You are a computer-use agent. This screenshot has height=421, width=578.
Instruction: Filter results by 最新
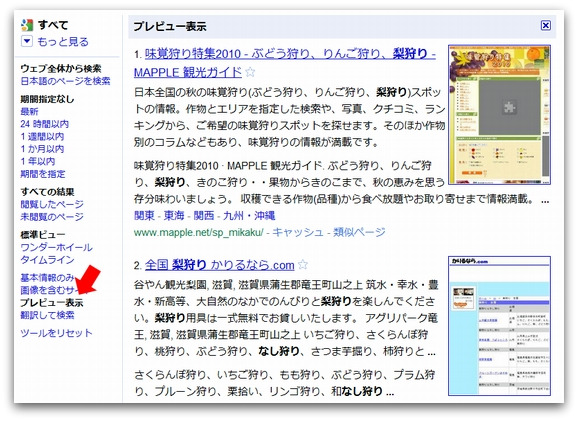[29, 111]
